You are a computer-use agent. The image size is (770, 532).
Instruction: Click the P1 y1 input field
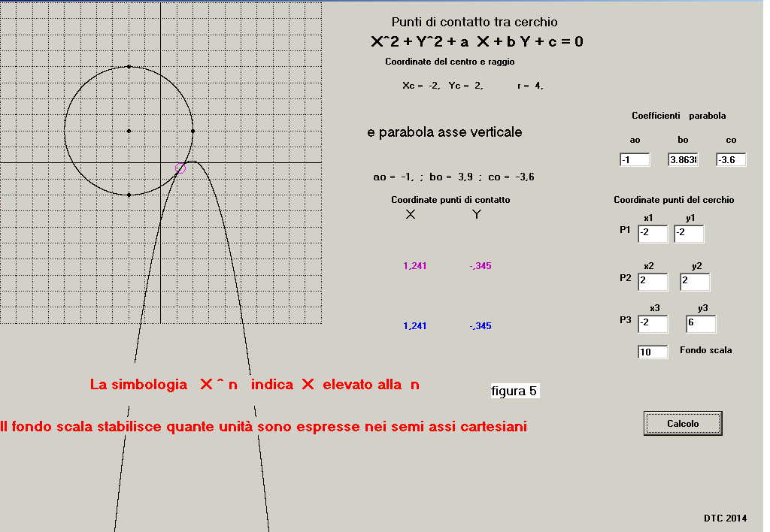coord(689,234)
